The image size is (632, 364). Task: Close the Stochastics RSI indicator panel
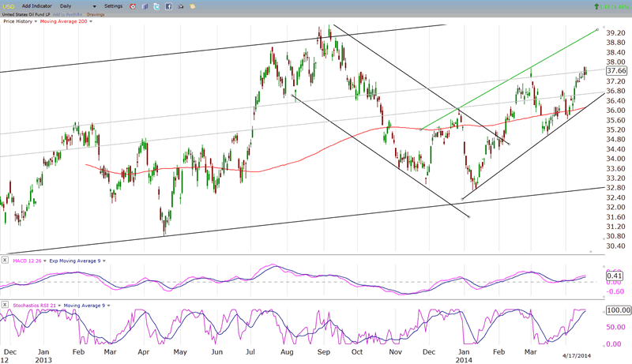tap(5, 305)
